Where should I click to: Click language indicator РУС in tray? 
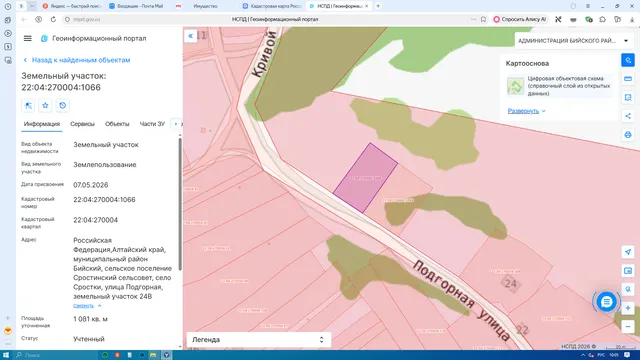click(601, 355)
